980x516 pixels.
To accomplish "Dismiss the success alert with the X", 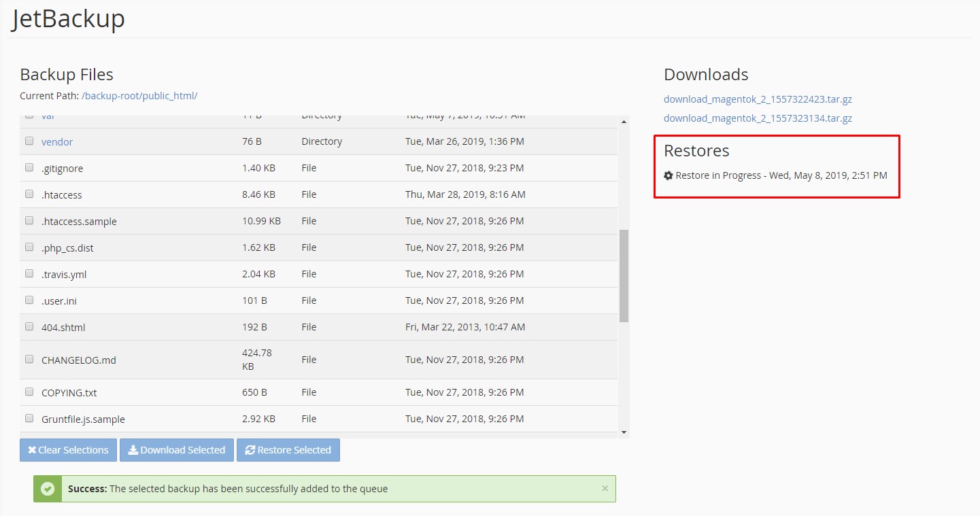I will (x=605, y=488).
